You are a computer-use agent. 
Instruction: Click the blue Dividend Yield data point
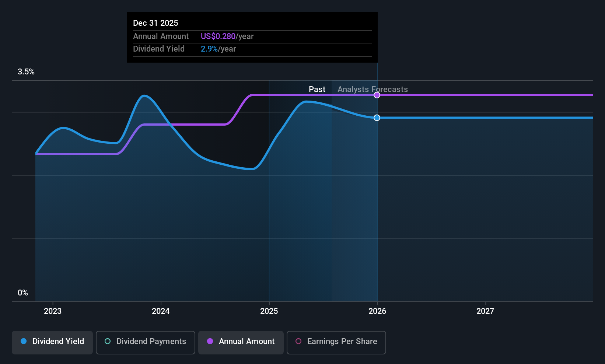[377, 118]
